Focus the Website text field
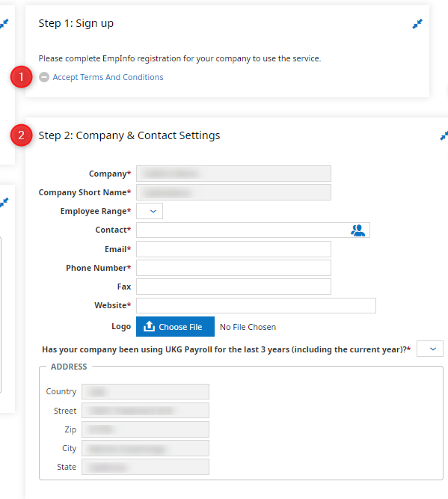 pyautogui.click(x=256, y=305)
